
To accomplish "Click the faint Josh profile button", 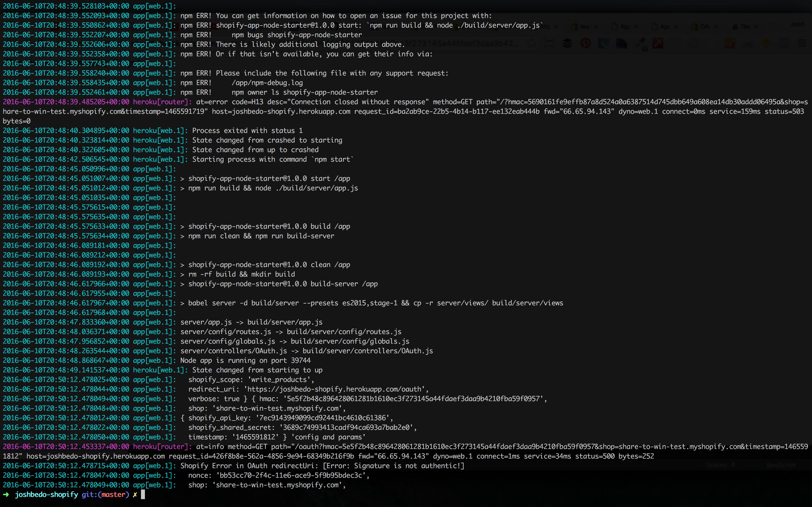I will point(797,25).
